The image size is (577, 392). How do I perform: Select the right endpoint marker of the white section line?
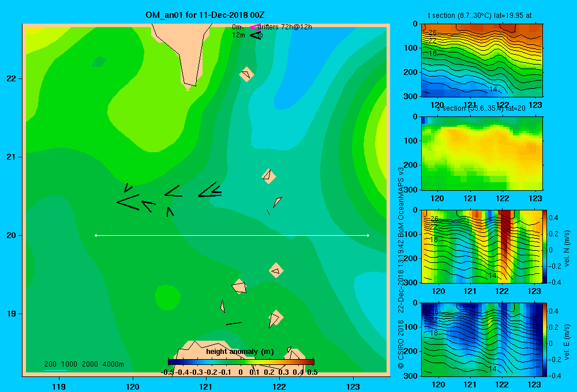368,235
